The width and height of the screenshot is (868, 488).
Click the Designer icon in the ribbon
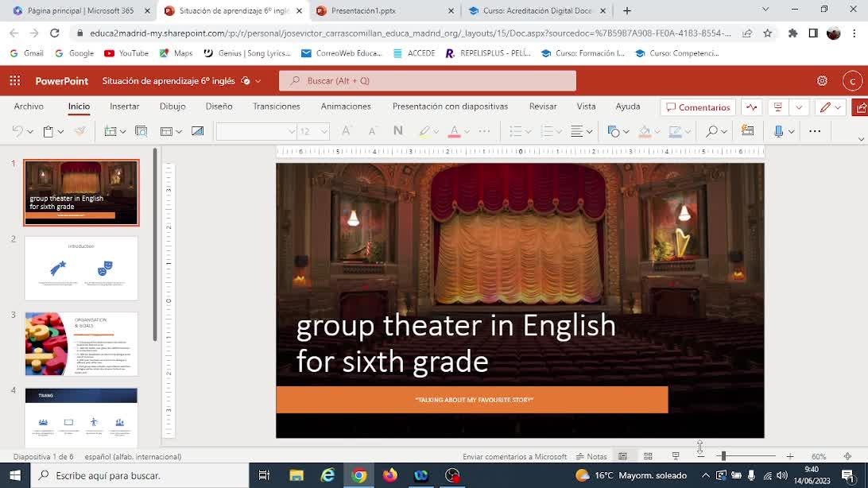pos(747,131)
